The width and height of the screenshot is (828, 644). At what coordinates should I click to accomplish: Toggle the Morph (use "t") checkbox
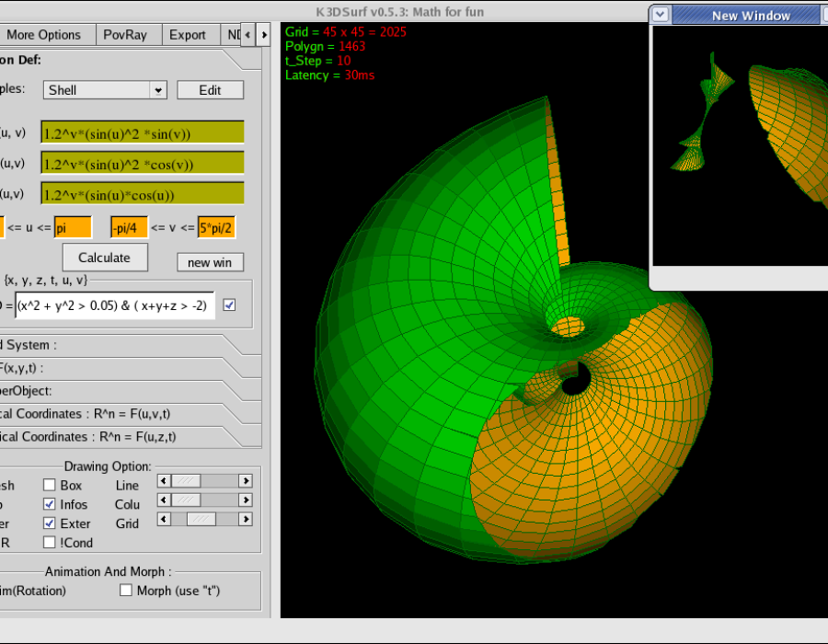click(x=126, y=590)
